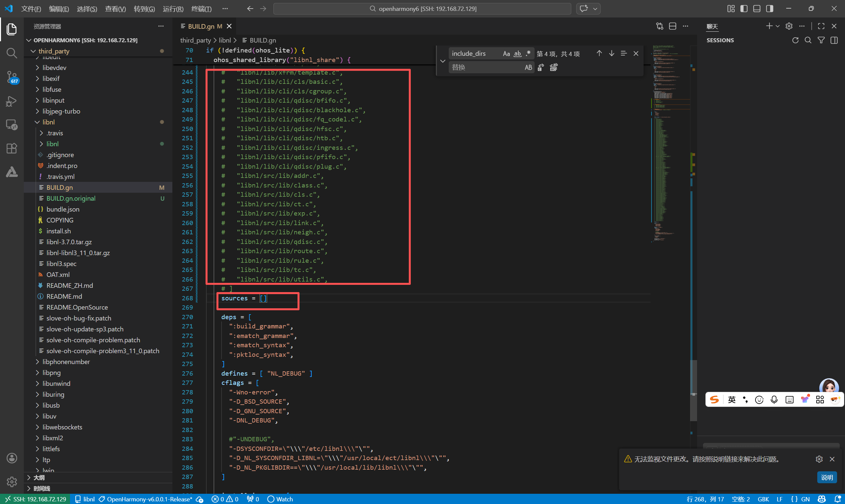Open the 终端(T) menu
Image resolution: width=845 pixels, height=504 pixels.
click(201, 9)
